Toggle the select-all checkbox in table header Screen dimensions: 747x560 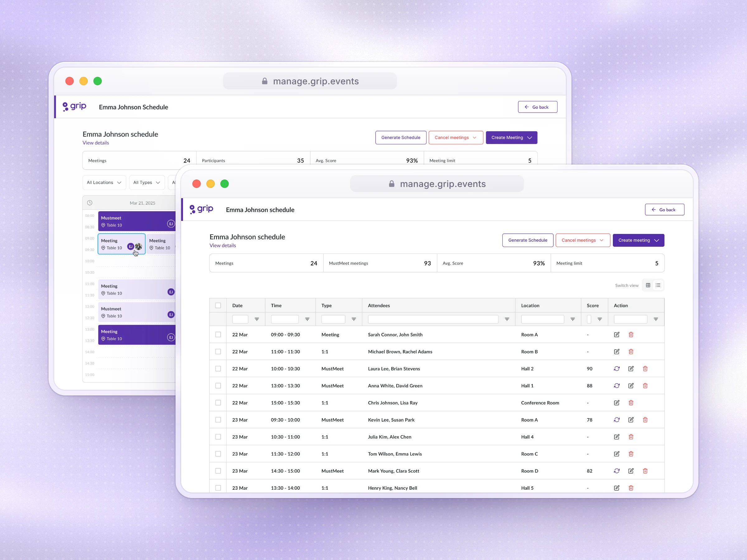218,306
